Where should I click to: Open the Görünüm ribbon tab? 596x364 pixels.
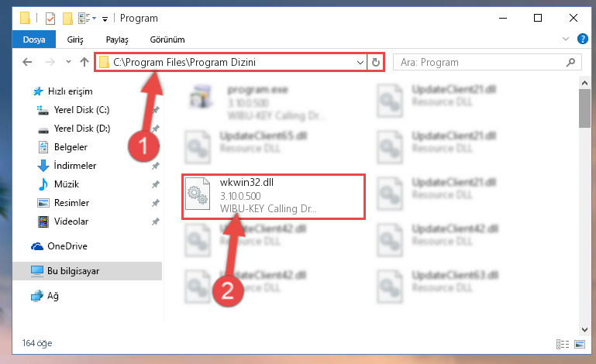(x=167, y=39)
